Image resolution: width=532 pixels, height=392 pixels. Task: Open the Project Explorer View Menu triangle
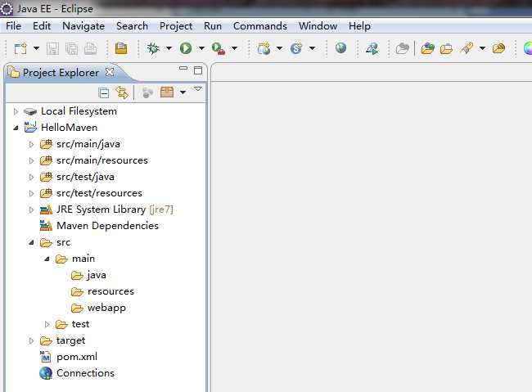[198, 89]
